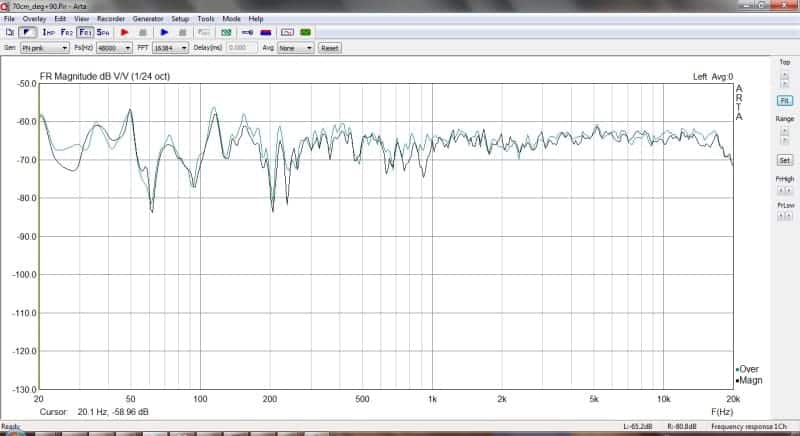Open the Recorder menu
Image resolution: width=800 pixels, height=436 pixels.
pyautogui.click(x=111, y=19)
